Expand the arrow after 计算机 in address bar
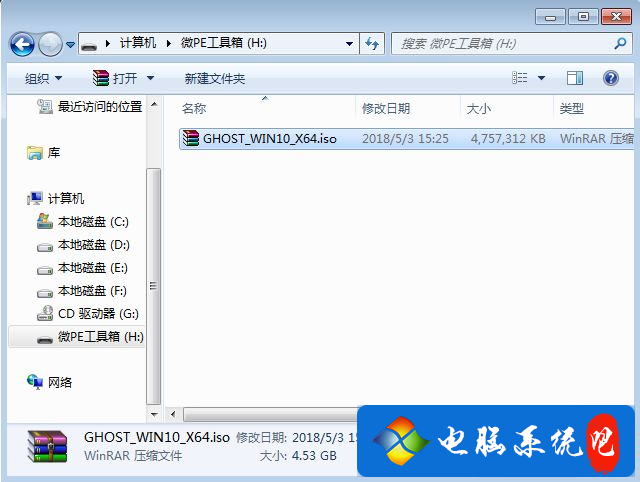The height and width of the screenshot is (482, 640). coord(169,43)
